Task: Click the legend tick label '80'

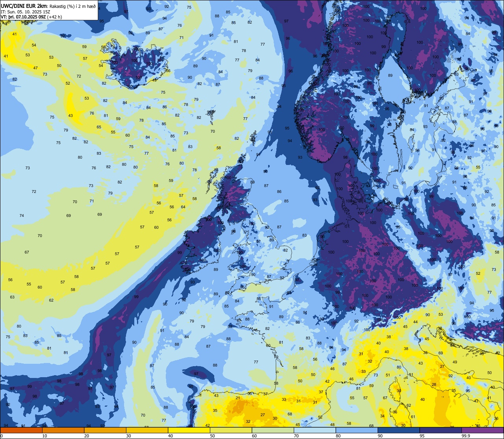Action: (x=338, y=436)
